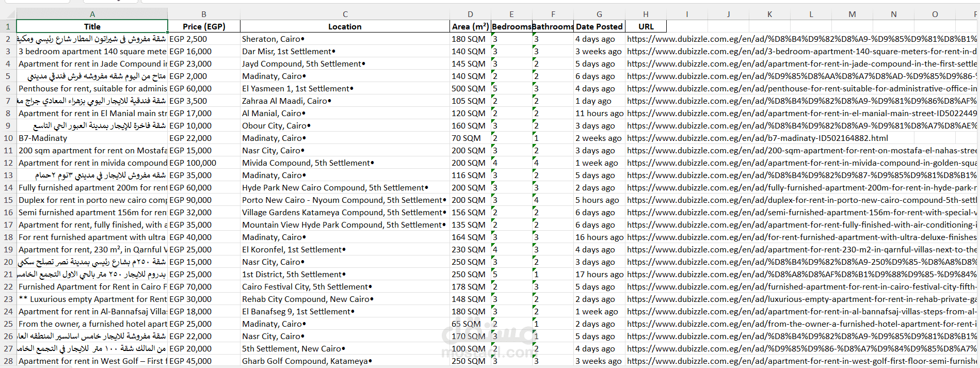Select column M header
The height and width of the screenshot is (368, 980).
852,14
